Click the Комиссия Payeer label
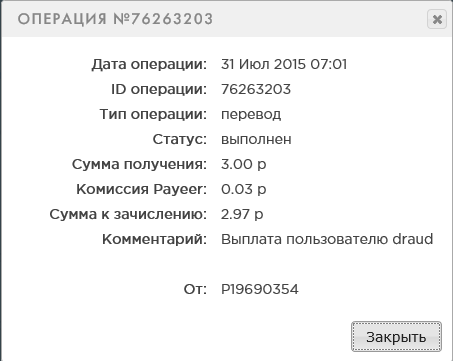The width and height of the screenshot is (453, 361). (141, 189)
